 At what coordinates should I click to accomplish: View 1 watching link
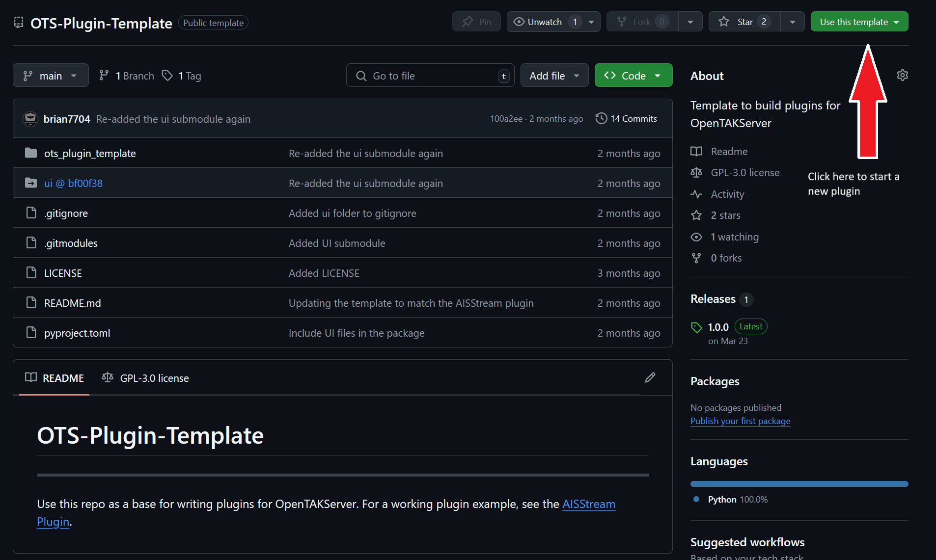725,237
